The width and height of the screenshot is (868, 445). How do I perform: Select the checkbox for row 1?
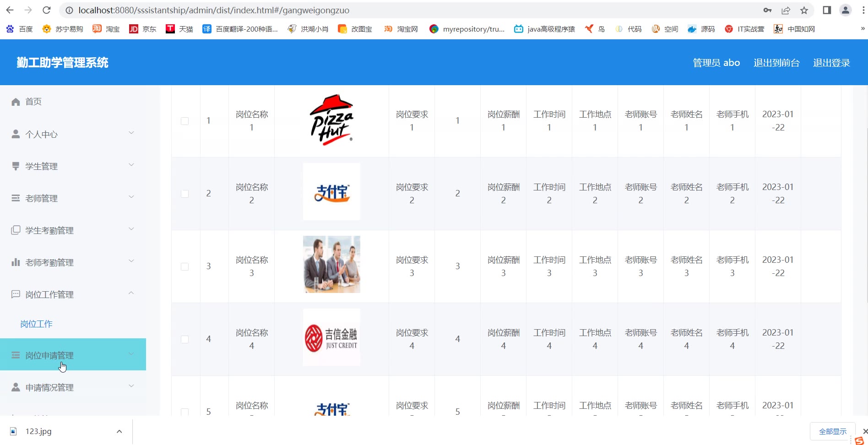point(185,121)
